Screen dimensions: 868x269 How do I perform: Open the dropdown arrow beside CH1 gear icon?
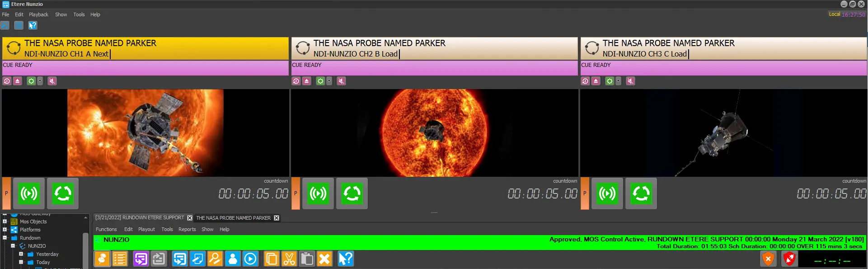[40, 81]
